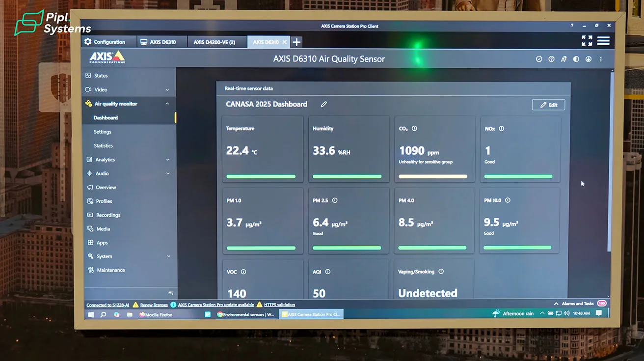Click the pencil icon beside CANASA 2025 Dashboard
The width and height of the screenshot is (644, 361).
point(323,104)
